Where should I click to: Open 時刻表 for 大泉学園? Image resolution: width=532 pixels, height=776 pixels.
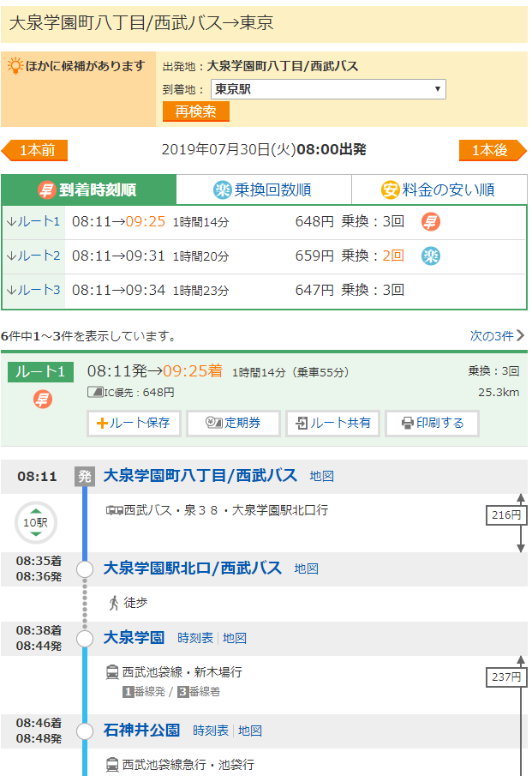pyautogui.click(x=194, y=638)
